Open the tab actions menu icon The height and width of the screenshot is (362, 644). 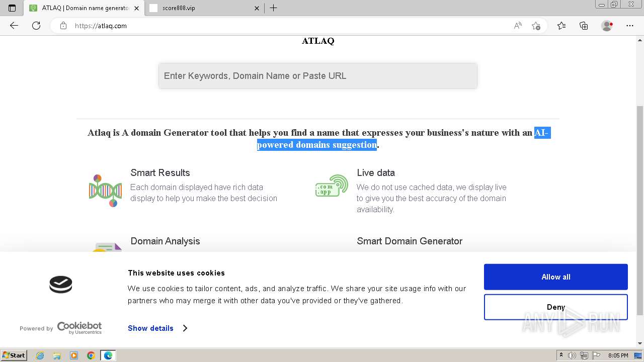coord(12,8)
